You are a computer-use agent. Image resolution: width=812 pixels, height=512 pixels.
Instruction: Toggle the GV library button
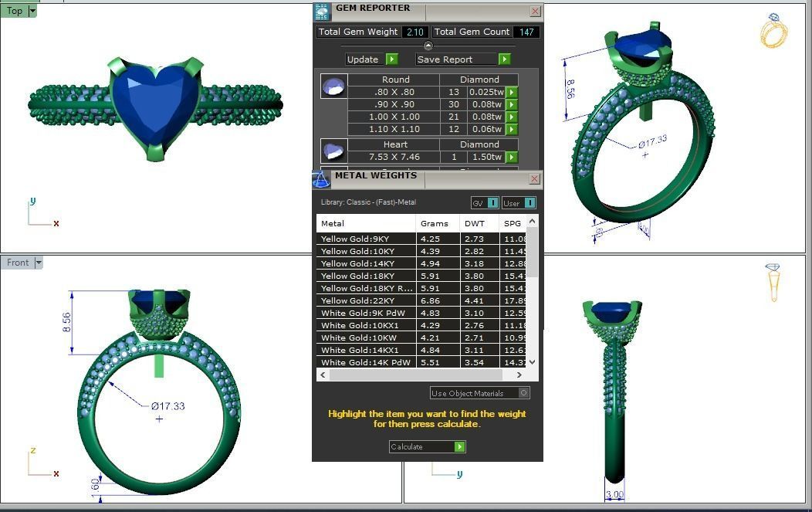(x=485, y=203)
